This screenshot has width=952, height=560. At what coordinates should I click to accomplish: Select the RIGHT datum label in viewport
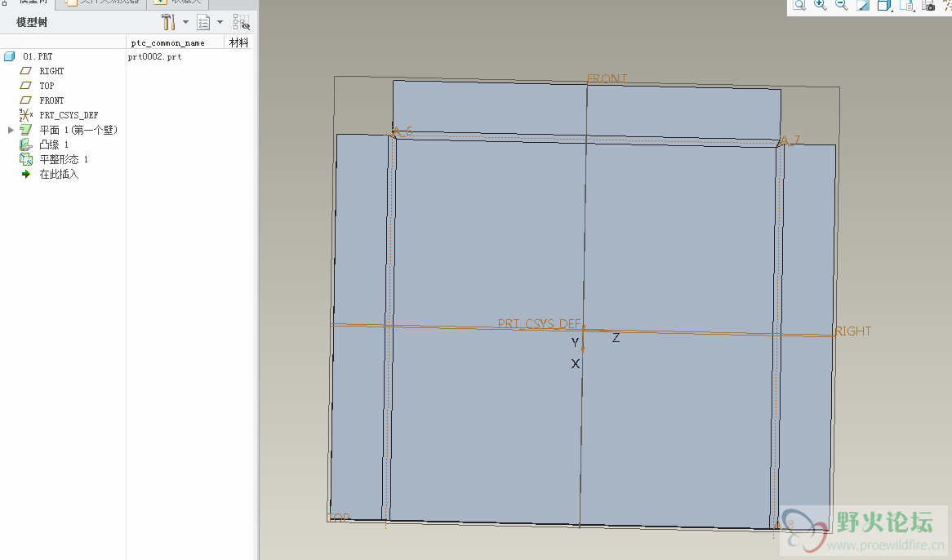click(x=853, y=331)
